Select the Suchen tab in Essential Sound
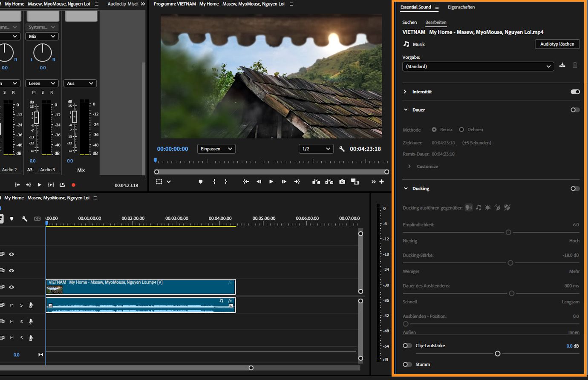This screenshot has height=380, width=588. click(409, 22)
